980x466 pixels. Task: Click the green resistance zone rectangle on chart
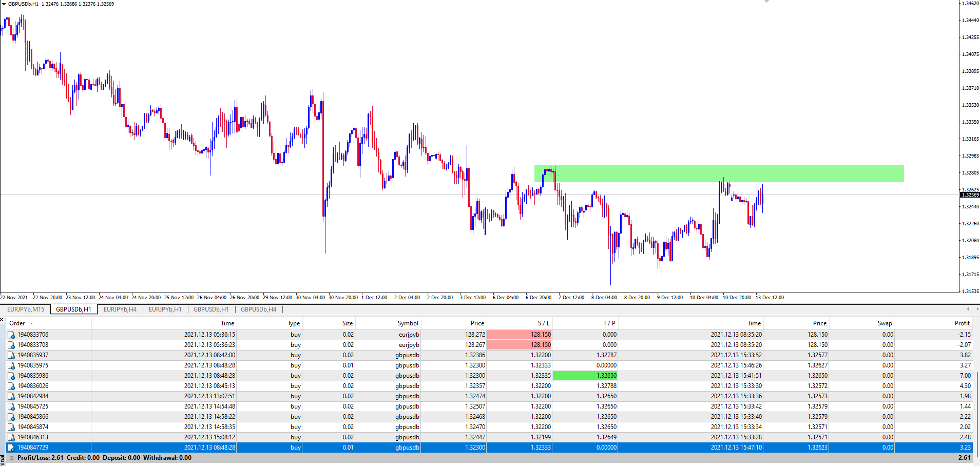(x=719, y=173)
